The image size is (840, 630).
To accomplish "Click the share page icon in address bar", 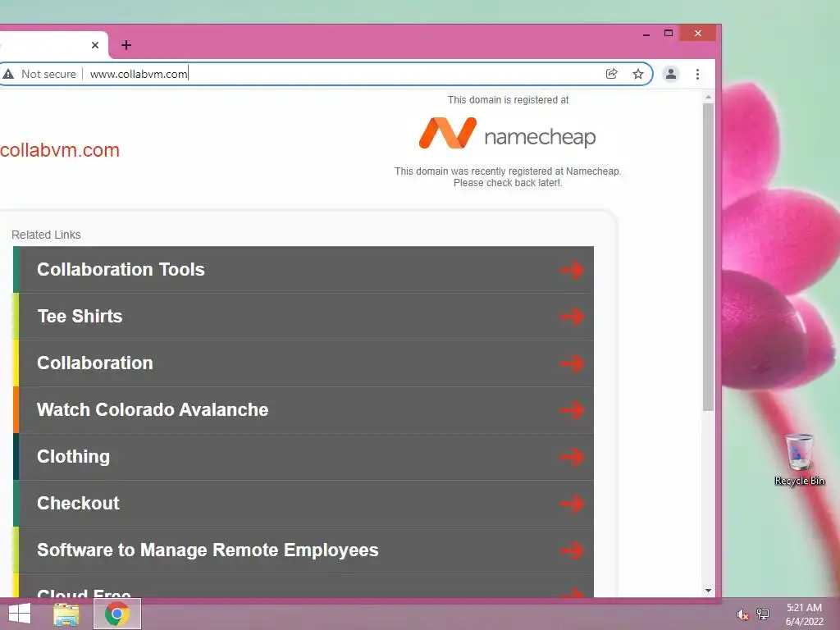I will 611,74.
